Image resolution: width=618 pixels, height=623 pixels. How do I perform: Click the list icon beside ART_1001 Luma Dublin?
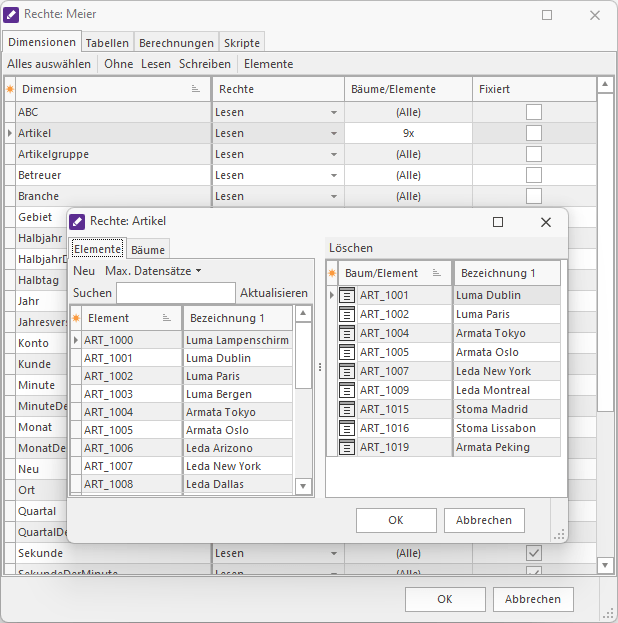pos(347,295)
